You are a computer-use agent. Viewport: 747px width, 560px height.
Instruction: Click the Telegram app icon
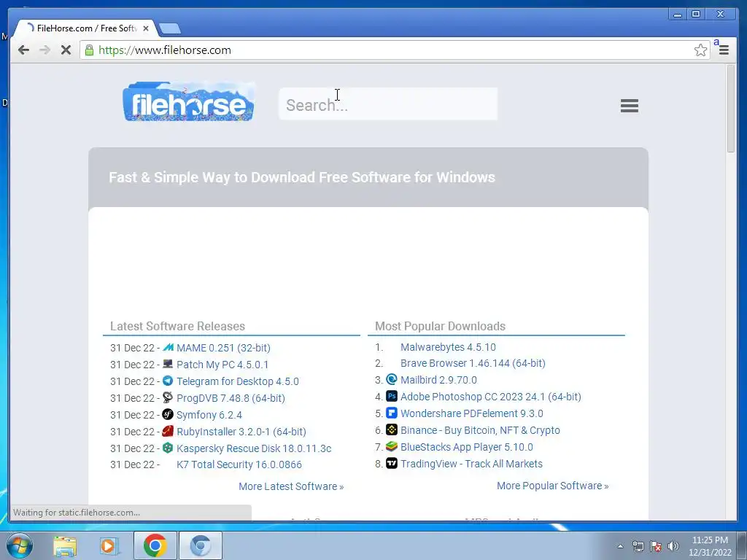click(x=168, y=381)
